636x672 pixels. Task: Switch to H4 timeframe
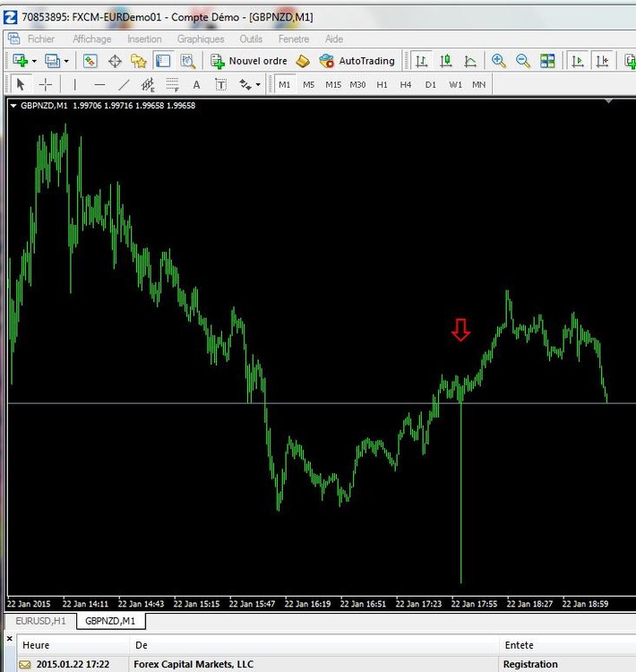[x=406, y=84]
